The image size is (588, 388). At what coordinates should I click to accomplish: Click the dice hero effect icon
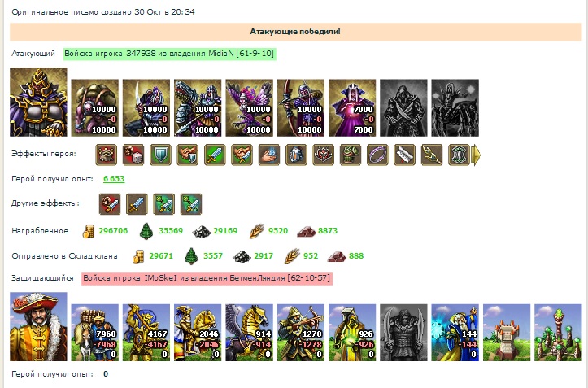click(133, 155)
